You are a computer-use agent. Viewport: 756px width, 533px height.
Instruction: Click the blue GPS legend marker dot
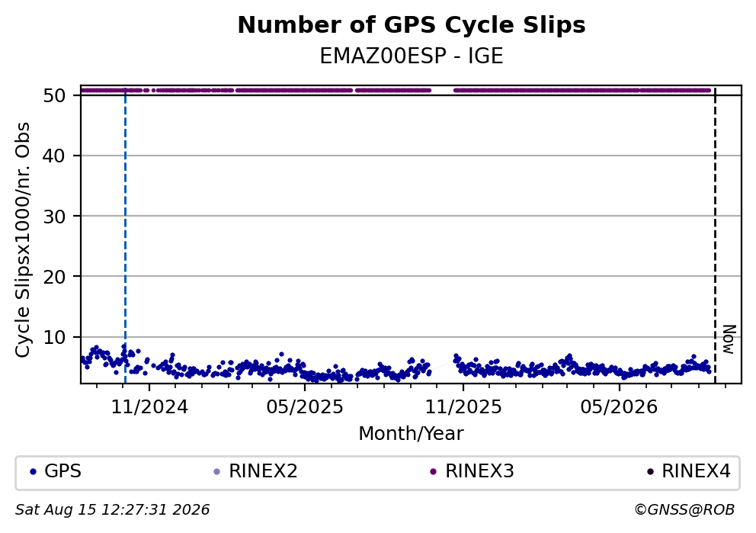[x=33, y=472]
